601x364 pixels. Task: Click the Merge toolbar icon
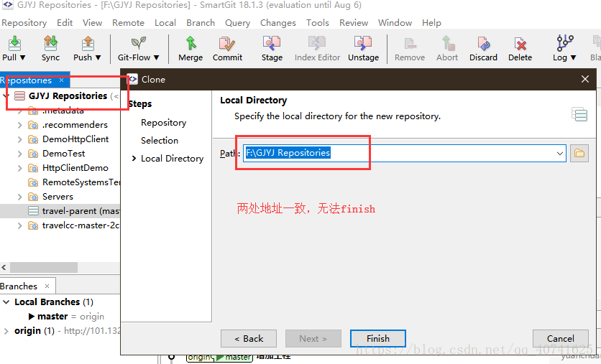pyautogui.click(x=191, y=43)
